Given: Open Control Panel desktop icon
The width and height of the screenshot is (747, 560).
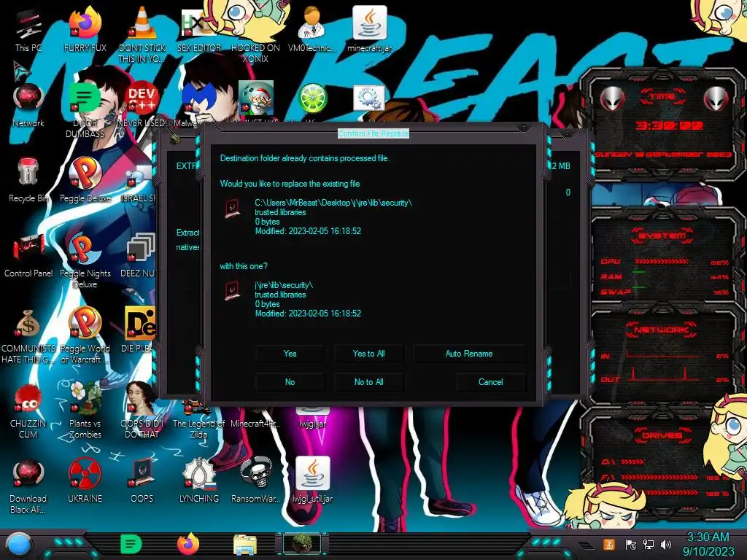Looking at the screenshot, I should click(28, 256).
